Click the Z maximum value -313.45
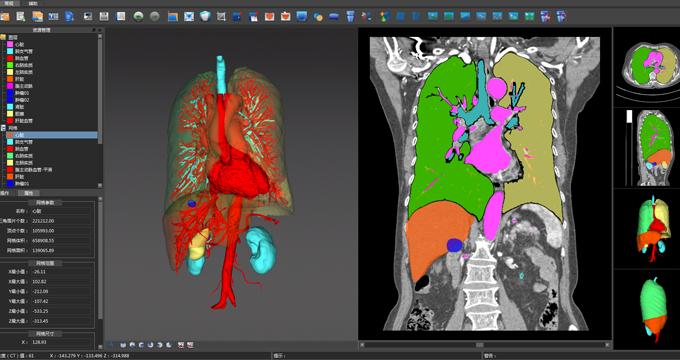 coord(61,321)
